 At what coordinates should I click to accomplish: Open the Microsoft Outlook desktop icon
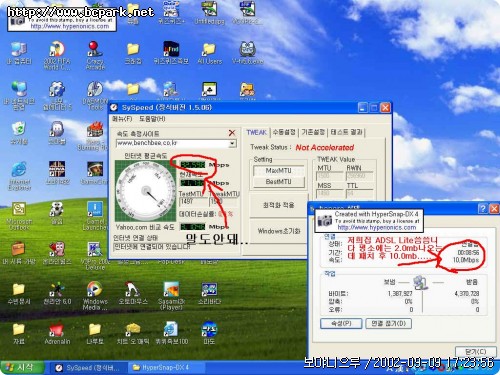(19, 216)
